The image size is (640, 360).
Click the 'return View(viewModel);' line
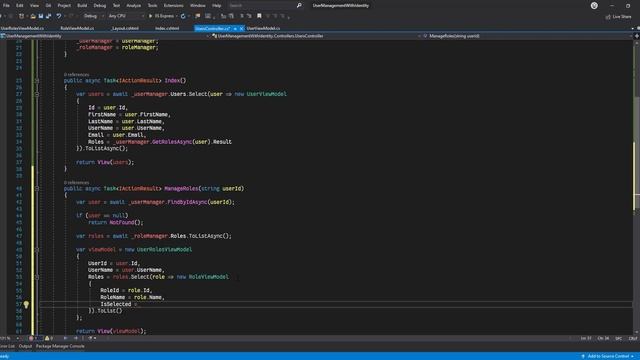tap(111, 331)
